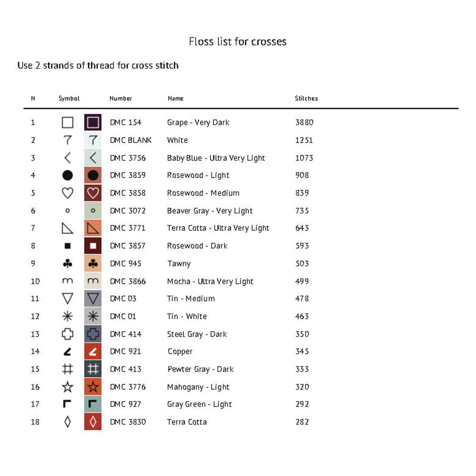Image resolution: width=476 pixels, height=476 pixels.
Task: Select the Copper orange color swatch
Action: (x=93, y=351)
